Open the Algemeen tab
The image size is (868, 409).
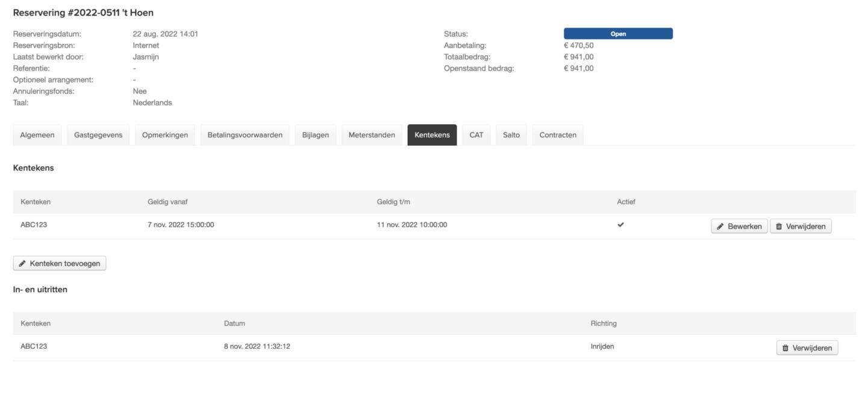(37, 135)
